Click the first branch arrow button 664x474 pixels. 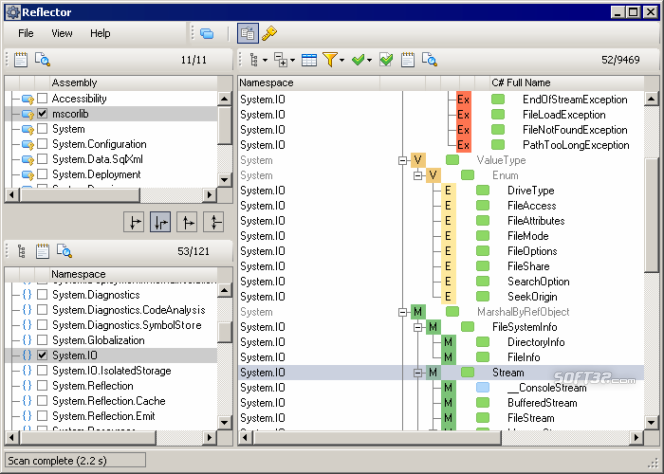point(134,222)
